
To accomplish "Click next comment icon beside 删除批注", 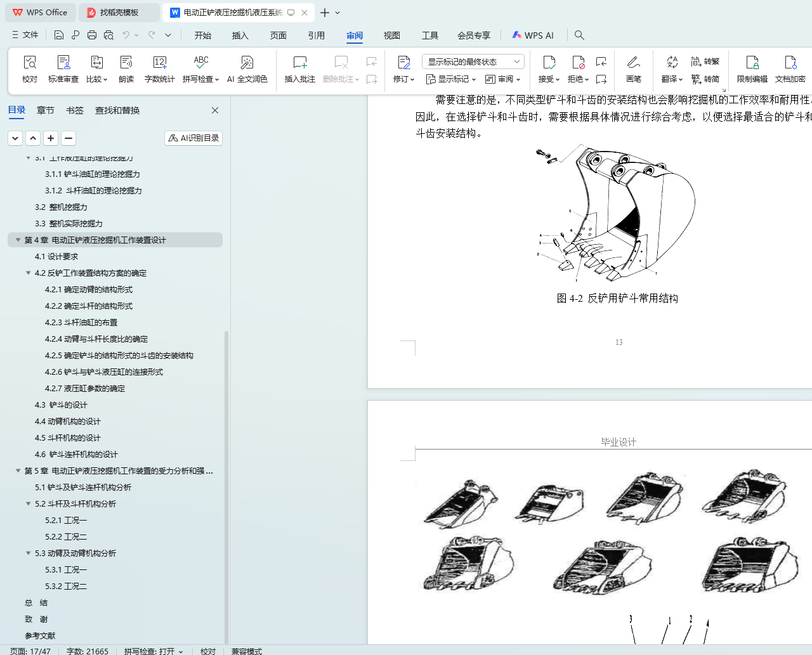I will pos(372,79).
